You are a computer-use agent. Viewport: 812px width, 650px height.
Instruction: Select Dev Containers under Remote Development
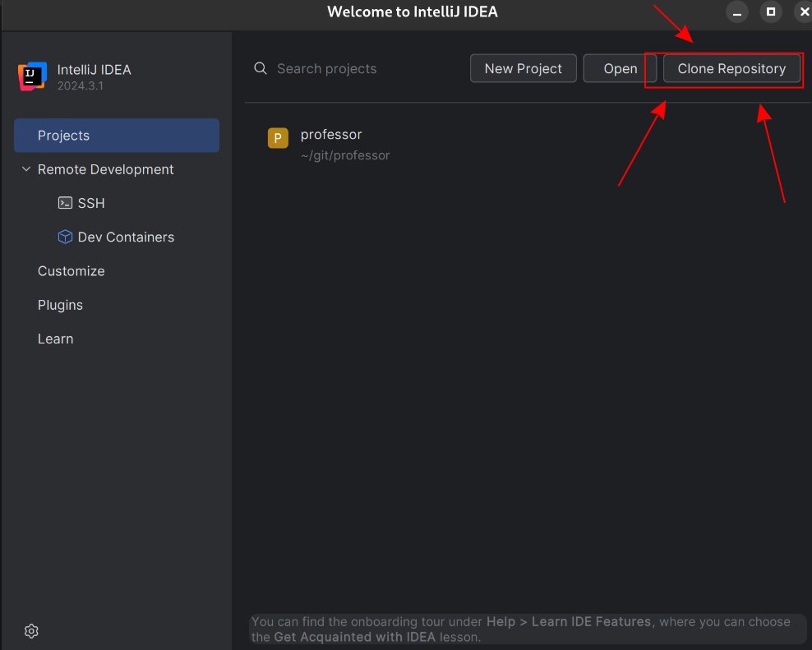[126, 237]
